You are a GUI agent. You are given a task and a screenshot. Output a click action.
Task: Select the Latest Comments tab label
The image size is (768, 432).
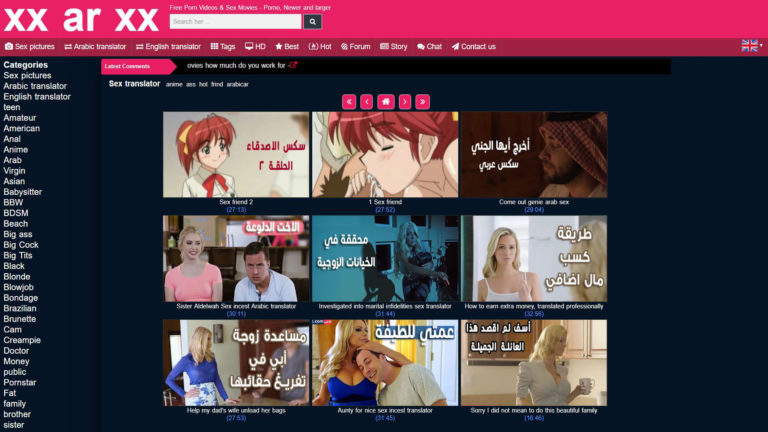[127, 66]
